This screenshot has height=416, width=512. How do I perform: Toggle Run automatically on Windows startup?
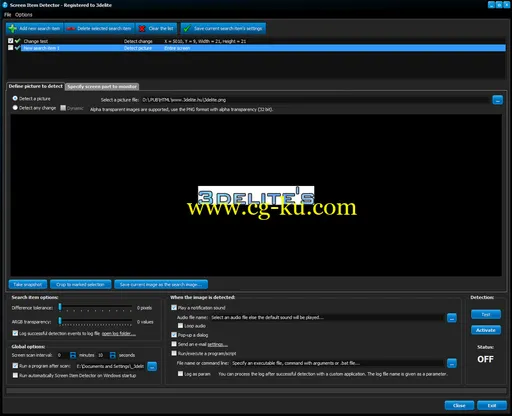pyautogui.click(x=15, y=375)
